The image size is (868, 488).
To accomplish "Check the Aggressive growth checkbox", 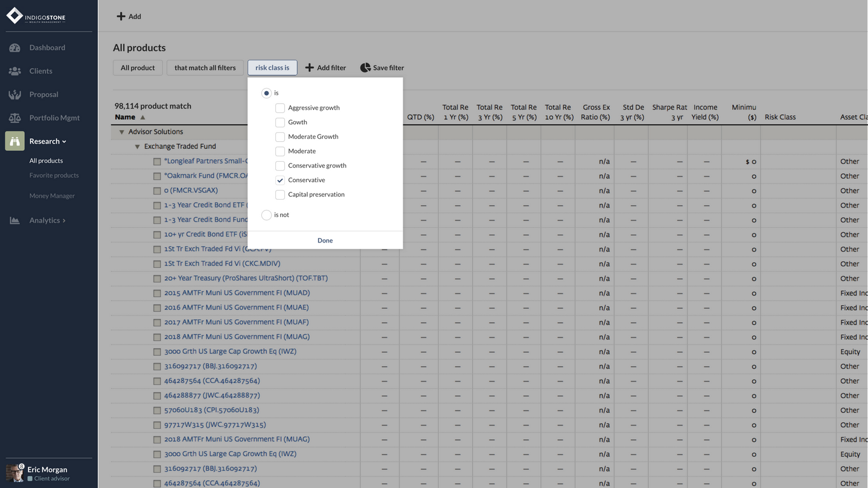I will tap(280, 108).
